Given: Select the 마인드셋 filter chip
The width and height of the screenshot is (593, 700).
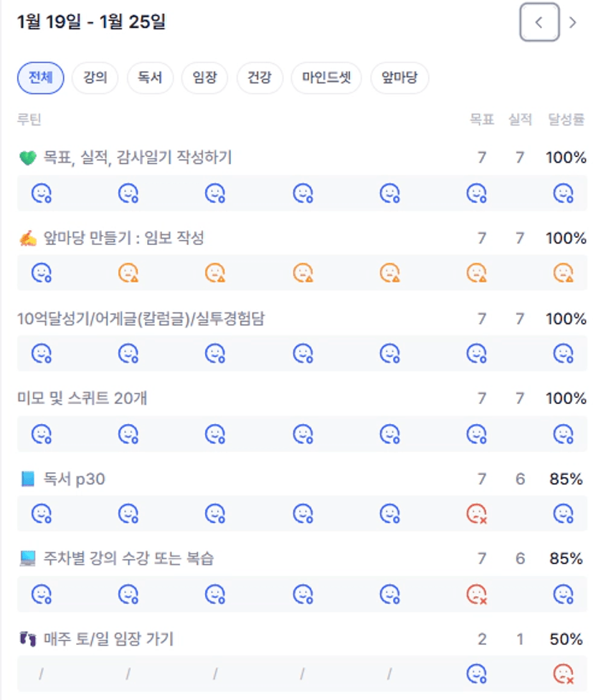Looking at the screenshot, I should [x=326, y=78].
